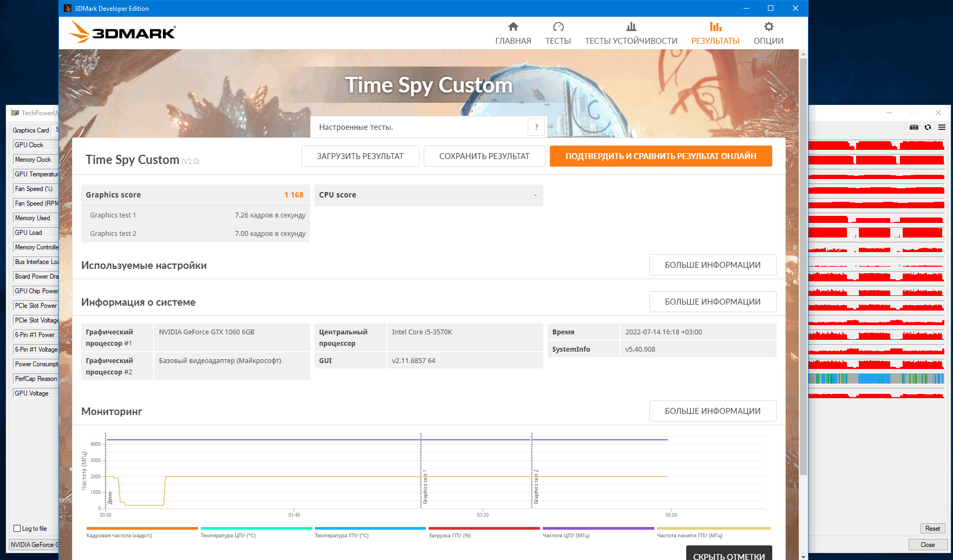Toggle Кадровая частота orange legend swatch
The width and height of the screenshot is (953, 560).
(142, 529)
